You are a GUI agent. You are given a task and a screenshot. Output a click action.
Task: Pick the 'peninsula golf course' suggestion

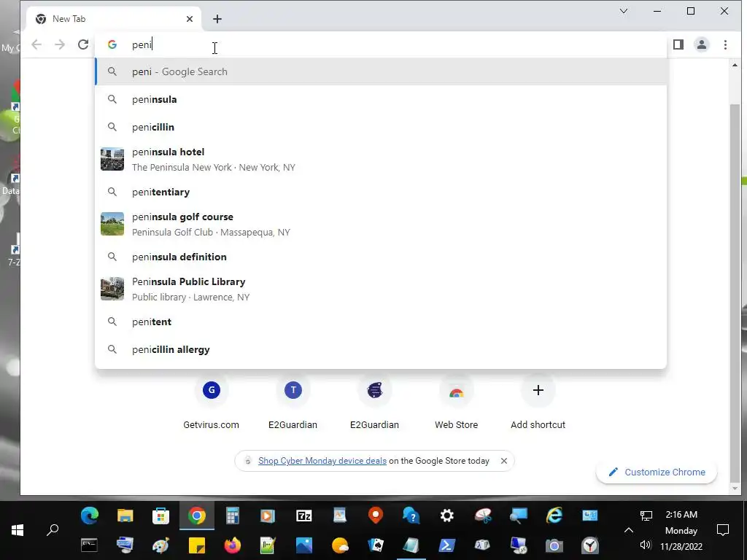[x=381, y=225]
